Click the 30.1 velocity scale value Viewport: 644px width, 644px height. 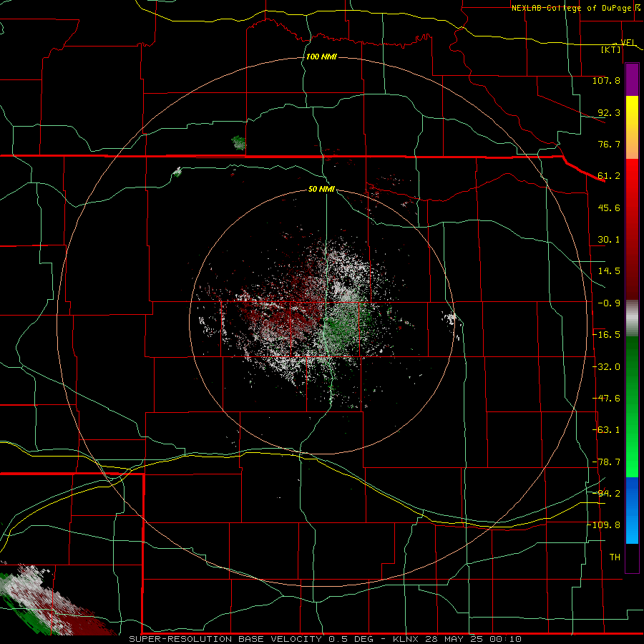[609, 240]
